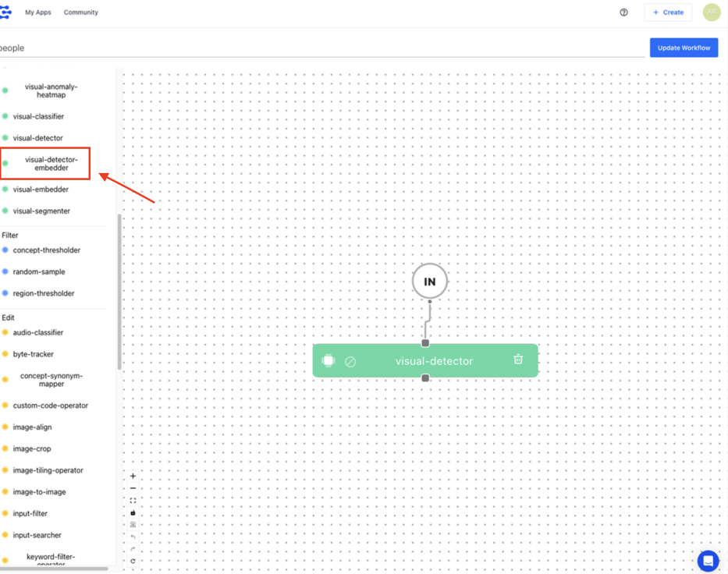The width and height of the screenshot is (728, 574).
Task: Open the chat support bubble
Action: point(707,561)
